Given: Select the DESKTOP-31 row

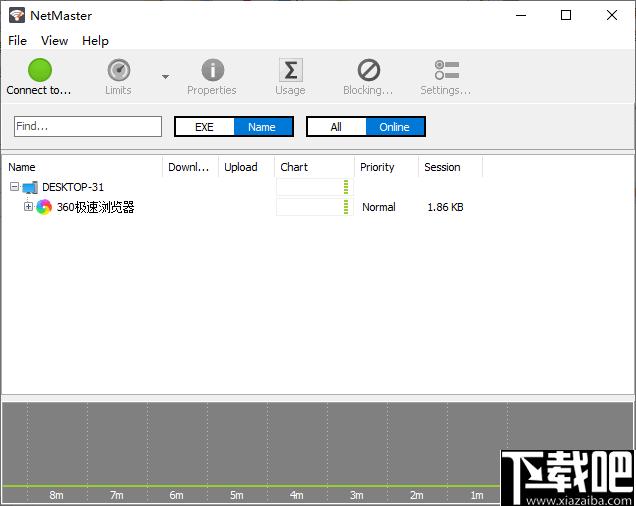Looking at the screenshot, I should [x=243, y=187].
